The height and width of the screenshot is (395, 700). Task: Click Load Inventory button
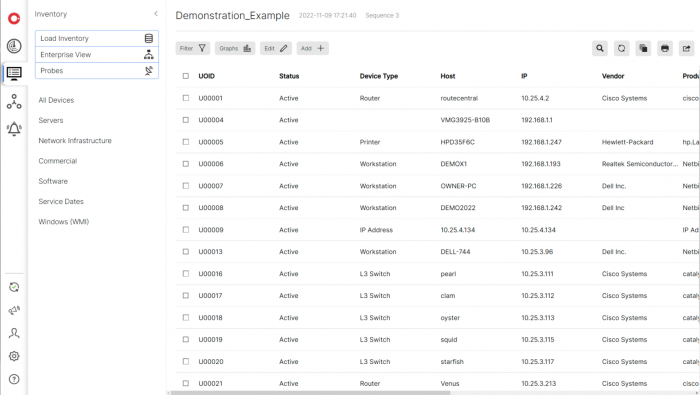point(97,38)
